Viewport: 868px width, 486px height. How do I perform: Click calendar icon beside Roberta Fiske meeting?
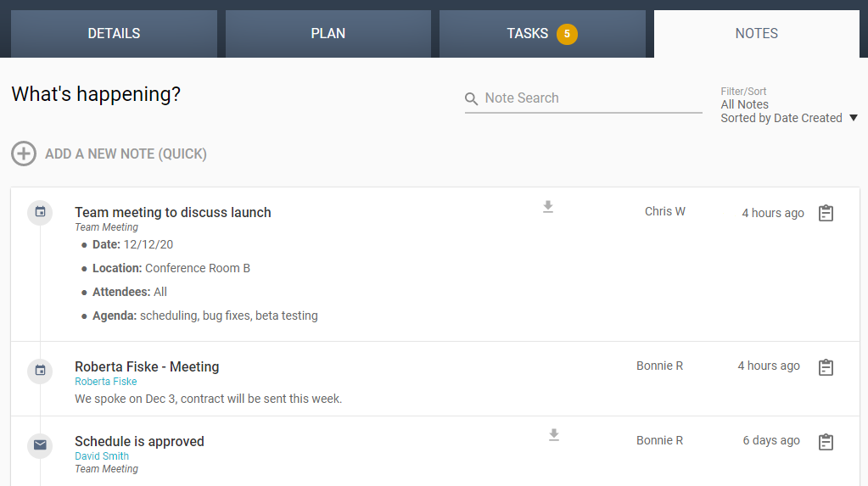(40, 371)
